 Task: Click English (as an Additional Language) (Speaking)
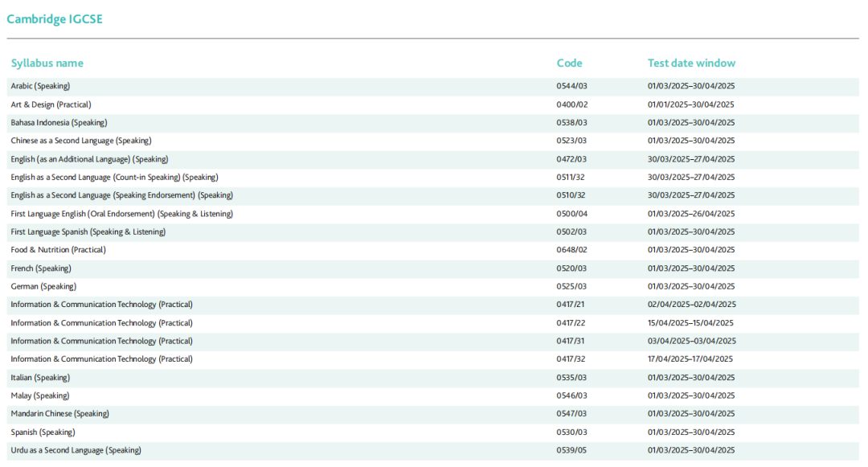[x=89, y=159]
